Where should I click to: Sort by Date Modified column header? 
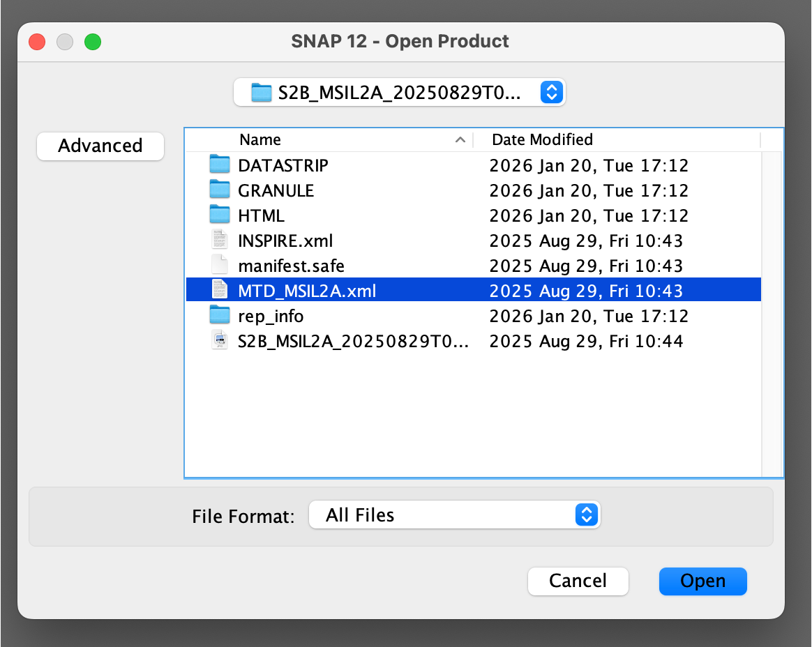click(x=542, y=139)
